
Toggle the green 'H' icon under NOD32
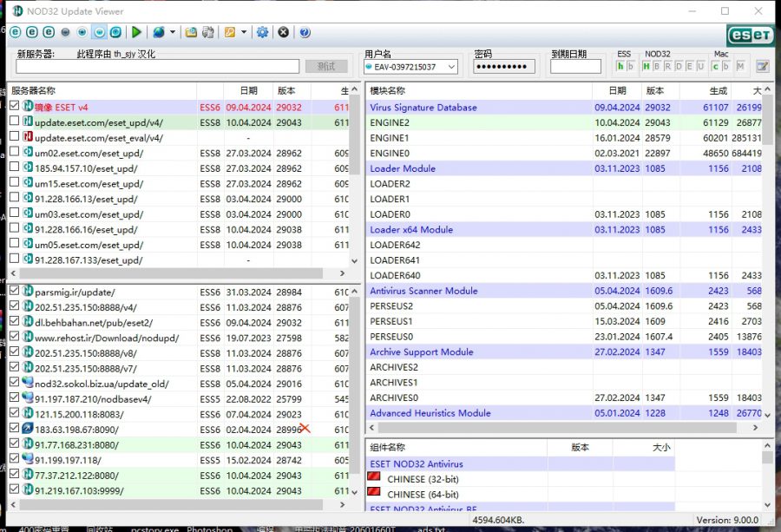click(x=646, y=66)
